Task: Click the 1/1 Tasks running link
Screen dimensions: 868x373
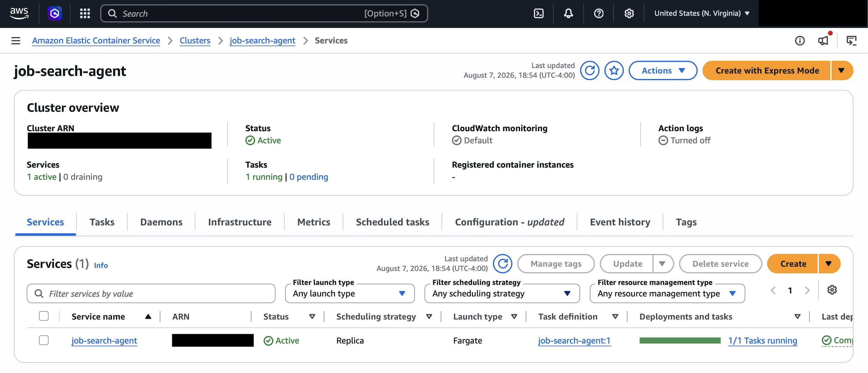Action: [x=763, y=341]
